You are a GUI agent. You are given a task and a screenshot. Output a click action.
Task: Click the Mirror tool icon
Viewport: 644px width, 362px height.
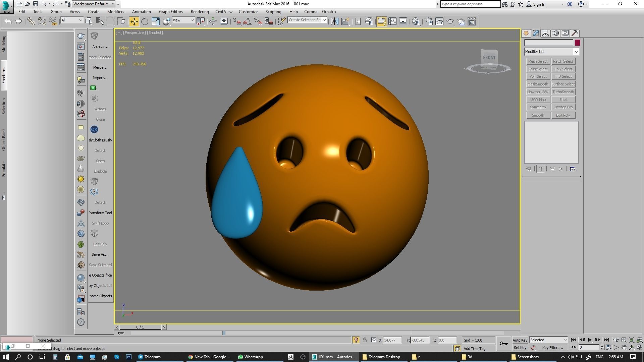pyautogui.click(x=334, y=21)
